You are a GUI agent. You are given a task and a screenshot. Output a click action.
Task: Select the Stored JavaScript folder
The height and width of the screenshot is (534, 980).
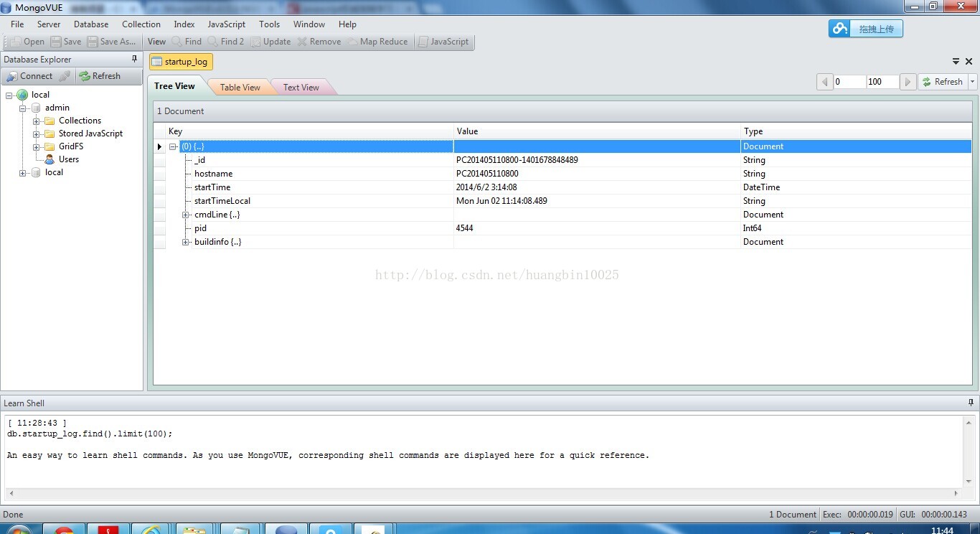click(83, 133)
